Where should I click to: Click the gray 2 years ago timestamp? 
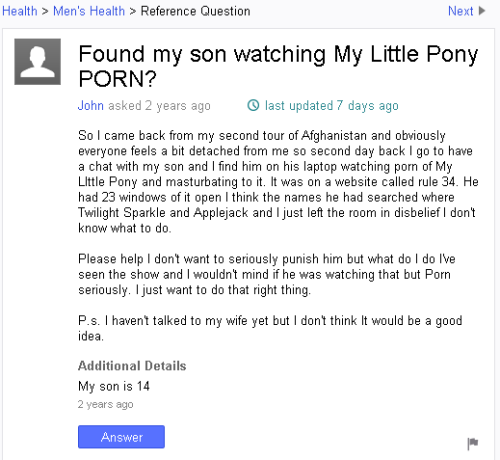tap(105, 404)
